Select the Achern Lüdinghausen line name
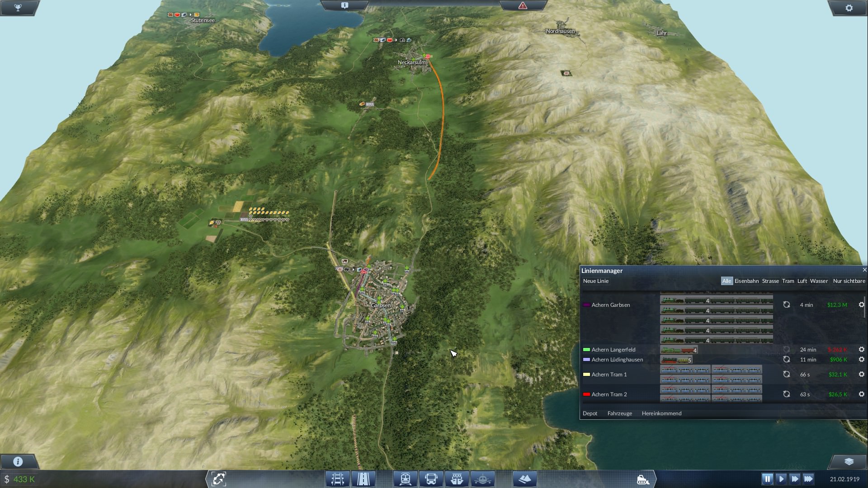This screenshot has height=488, width=868. click(x=617, y=360)
